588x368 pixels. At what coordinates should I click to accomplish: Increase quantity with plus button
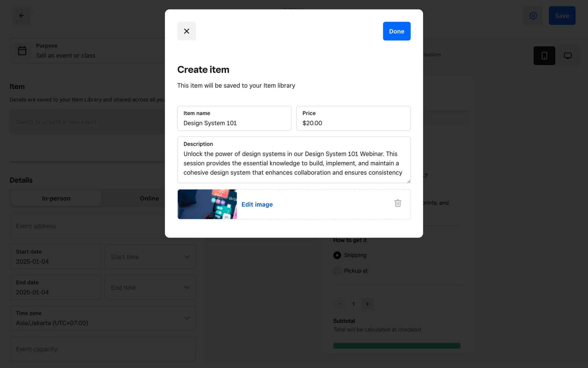pos(367,304)
